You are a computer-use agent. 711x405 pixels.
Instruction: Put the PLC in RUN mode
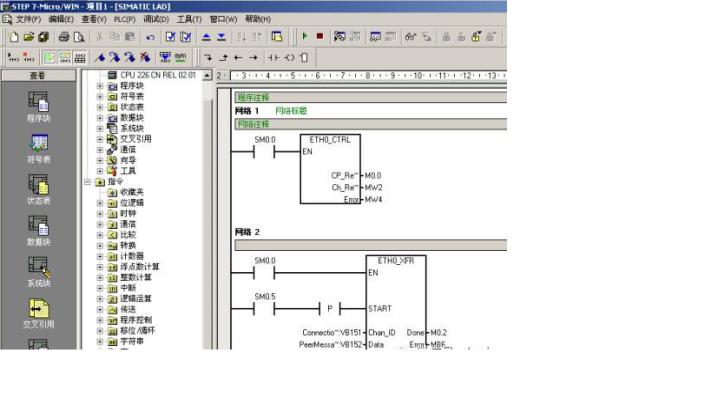305,36
